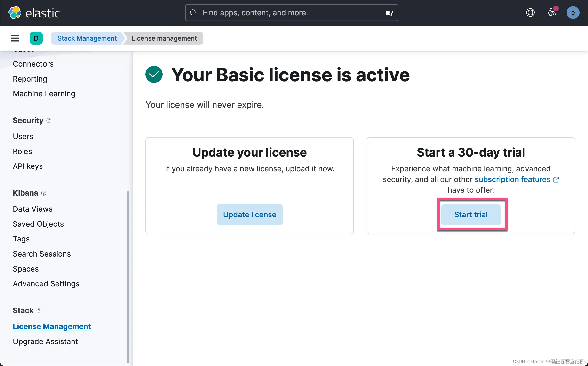Open the user avatar 'e' menu
588x366 pixels.
pos(573,13)
